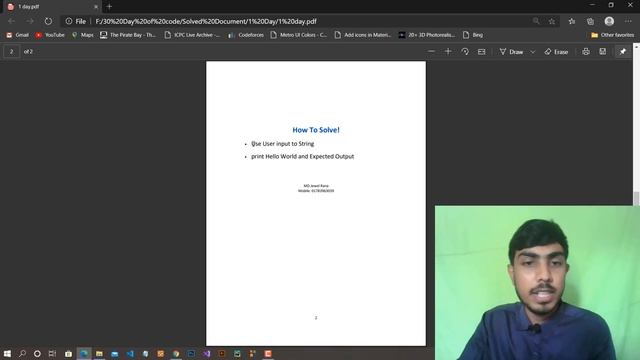640x360 pixels.
Task: Open Chrome from the taskbar
Action: click(x=176, y=353)
